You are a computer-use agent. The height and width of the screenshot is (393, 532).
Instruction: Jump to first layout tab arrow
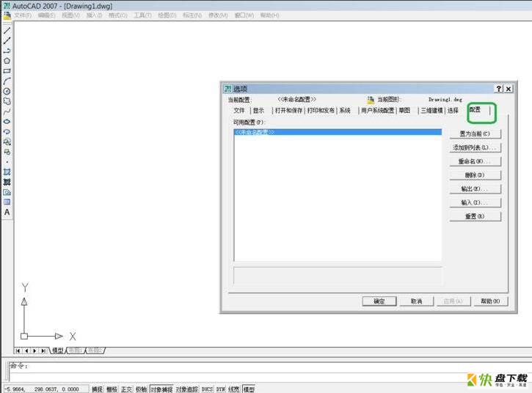pos(18,350)
